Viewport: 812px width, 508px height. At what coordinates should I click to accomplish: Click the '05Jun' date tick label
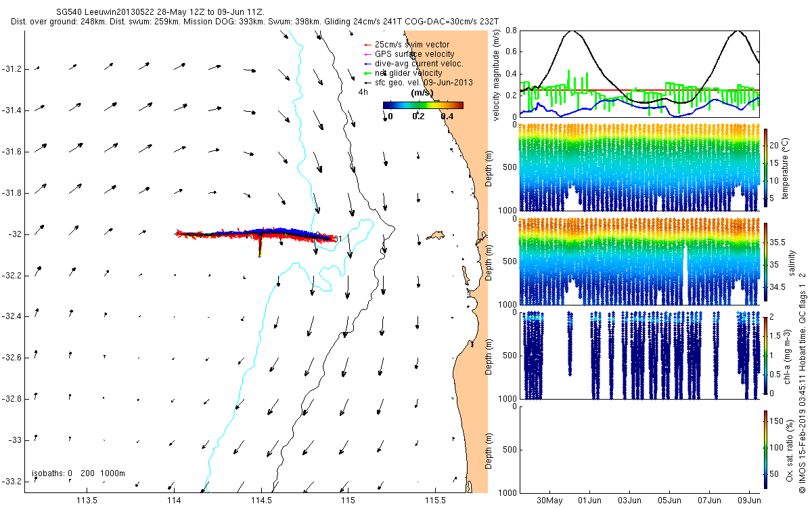coord(670,501)
